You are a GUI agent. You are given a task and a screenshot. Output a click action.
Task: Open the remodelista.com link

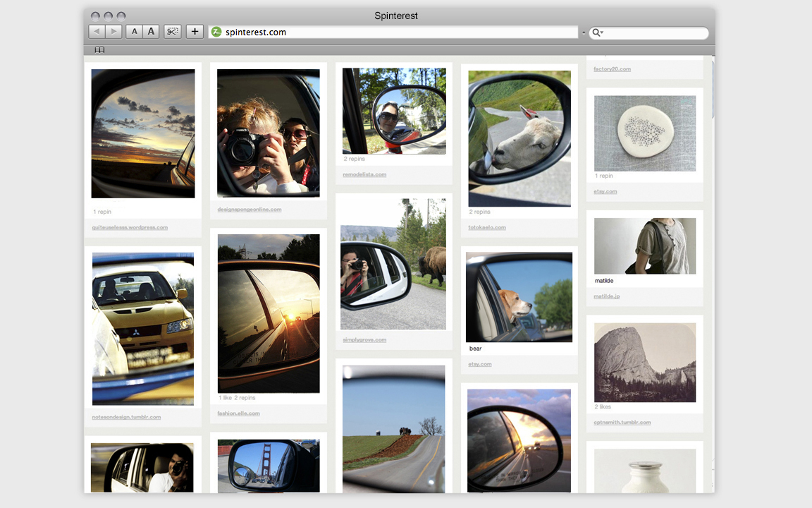click(x=364, y=175)
